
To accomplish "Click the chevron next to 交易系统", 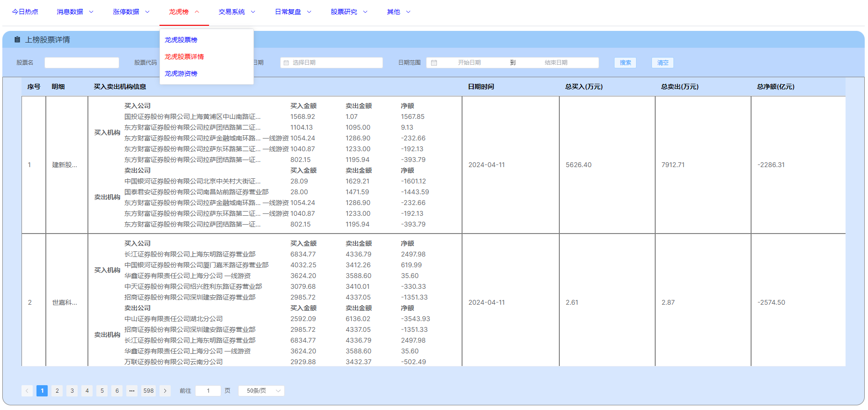I will [253, 12].
